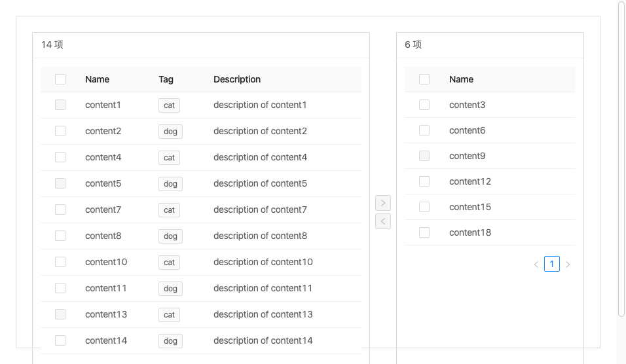Click the Description column header
The image size is (626, 364).
tap(237, 79)
